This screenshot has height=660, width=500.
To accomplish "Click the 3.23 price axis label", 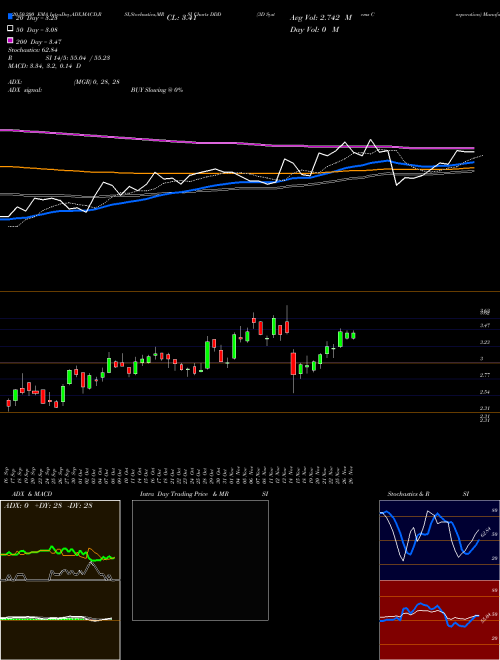I will [x=485, y=342].
